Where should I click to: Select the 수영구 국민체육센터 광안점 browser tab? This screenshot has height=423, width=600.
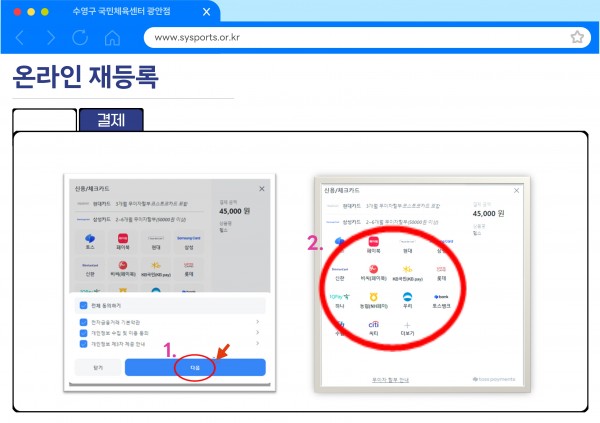[122, 11]
